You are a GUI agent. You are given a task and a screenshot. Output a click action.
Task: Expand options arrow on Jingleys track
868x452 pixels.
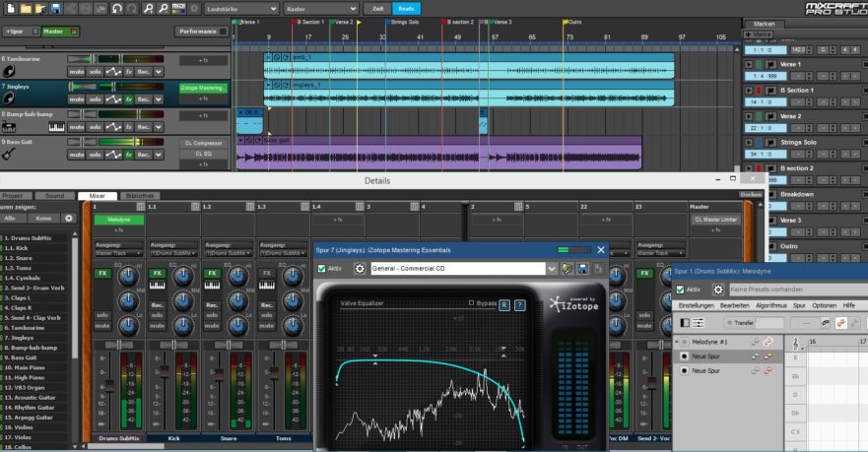[159, 99]
